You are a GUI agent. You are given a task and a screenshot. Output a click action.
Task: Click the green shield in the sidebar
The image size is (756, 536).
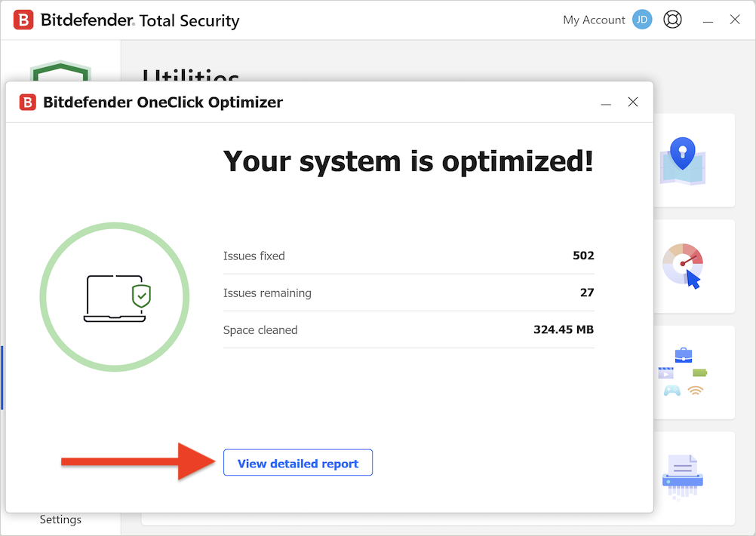[60, 72]
